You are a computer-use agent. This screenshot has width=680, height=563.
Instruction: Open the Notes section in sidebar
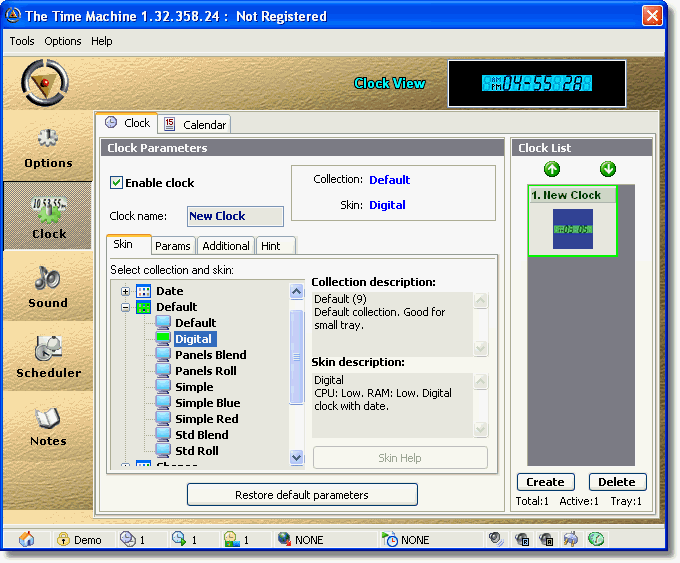point(48,426)
